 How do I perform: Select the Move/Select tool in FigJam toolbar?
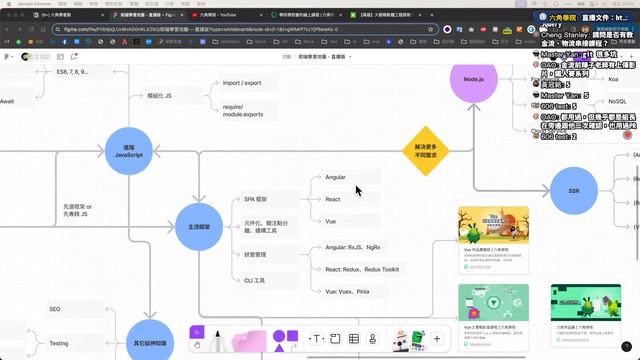coord(197,332)
